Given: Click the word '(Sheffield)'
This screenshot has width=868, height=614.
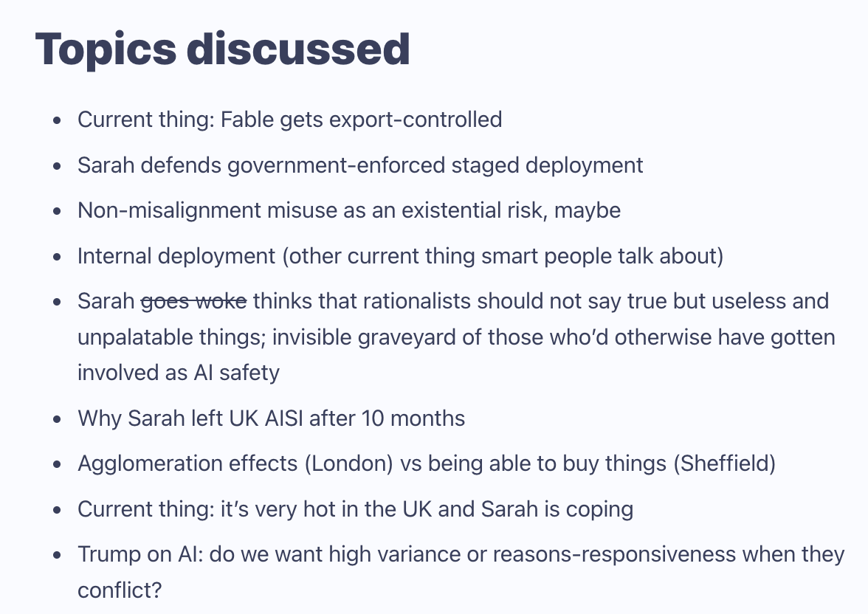Looking at the screenshot, I should 725,463.
